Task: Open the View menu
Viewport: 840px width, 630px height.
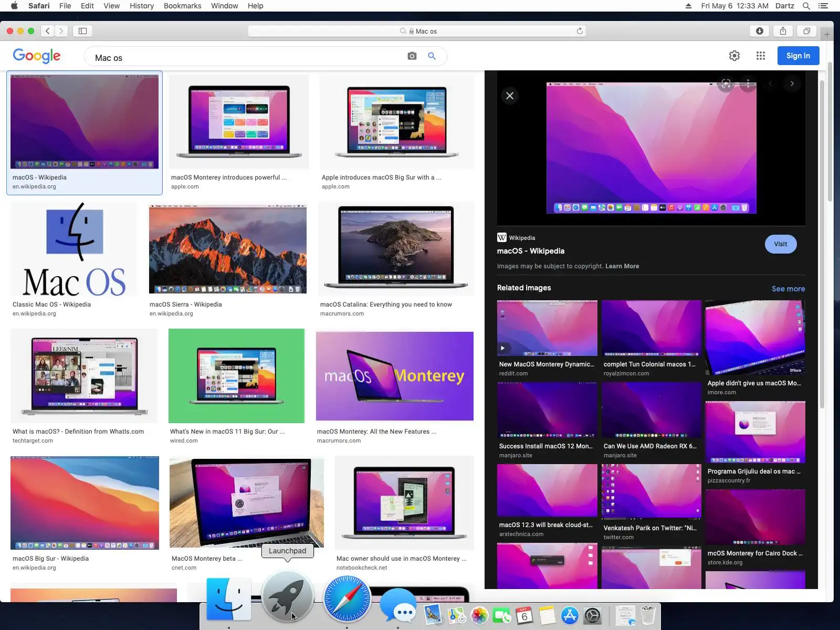Action: coord(111,6)
